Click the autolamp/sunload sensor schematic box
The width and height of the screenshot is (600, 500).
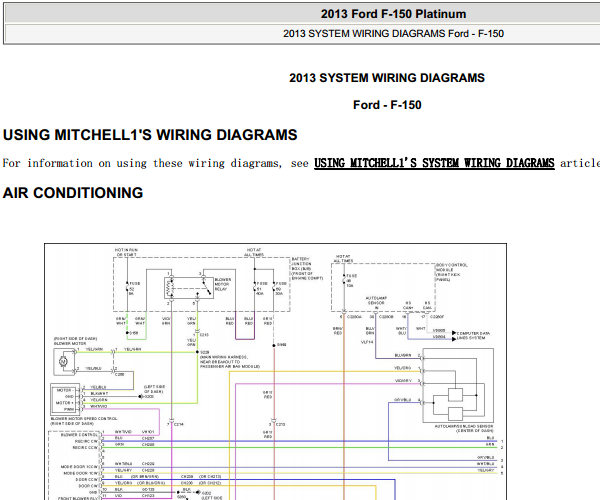pos(458,385)
